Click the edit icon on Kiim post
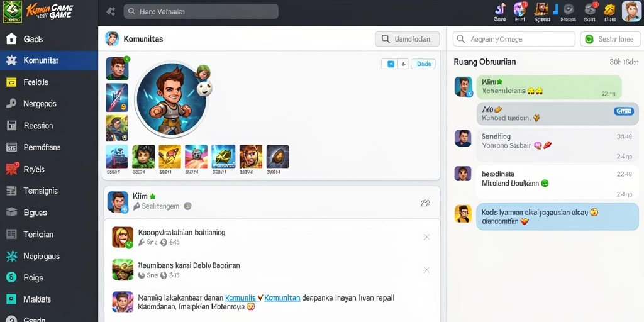This screenshot has width=644, height=322. (425, 203)
